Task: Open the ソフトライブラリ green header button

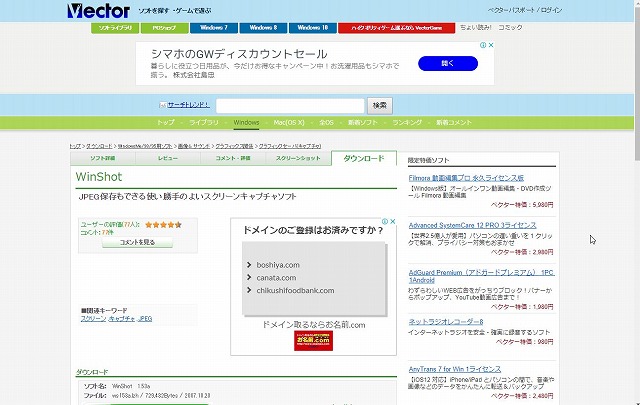Action: tap(115, 28)
